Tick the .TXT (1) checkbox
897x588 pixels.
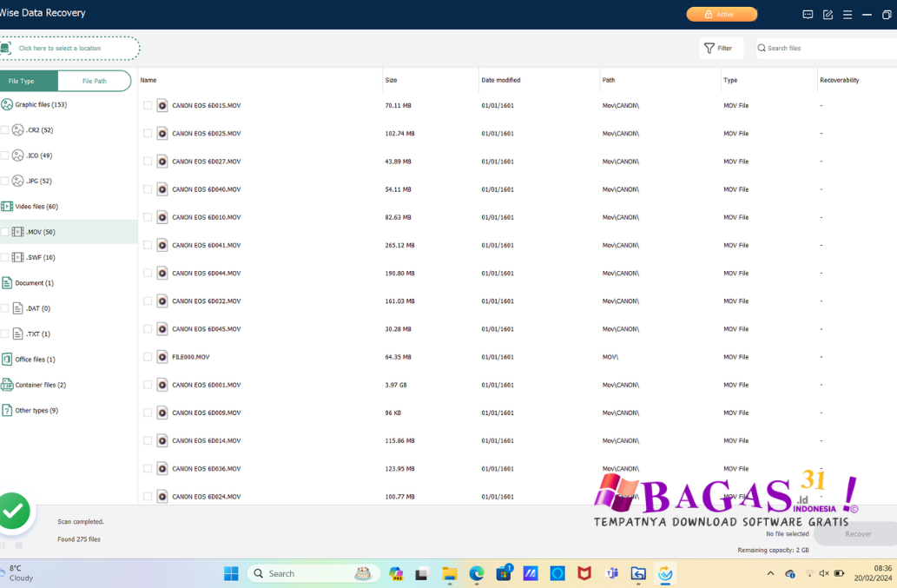[4, 334]
